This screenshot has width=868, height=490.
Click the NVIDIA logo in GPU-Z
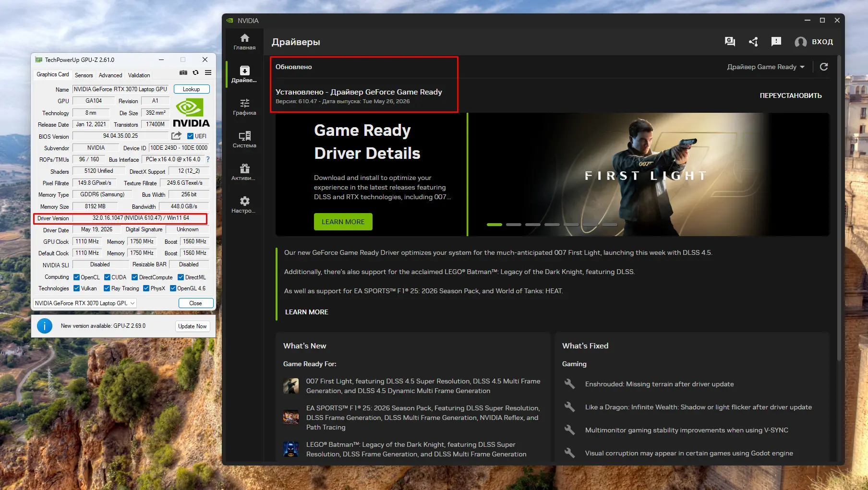click(x=191, y=113)
